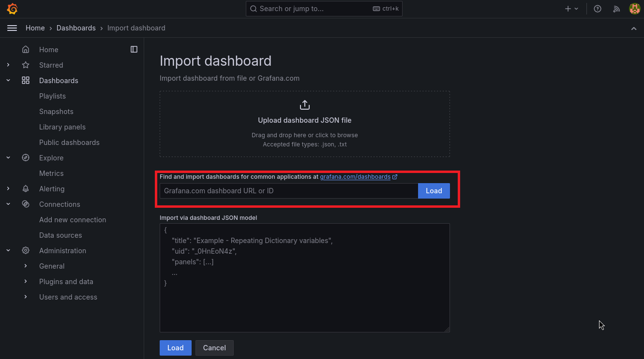
Task: Collapse the Administration section chevron
Action: click(8, 250)
